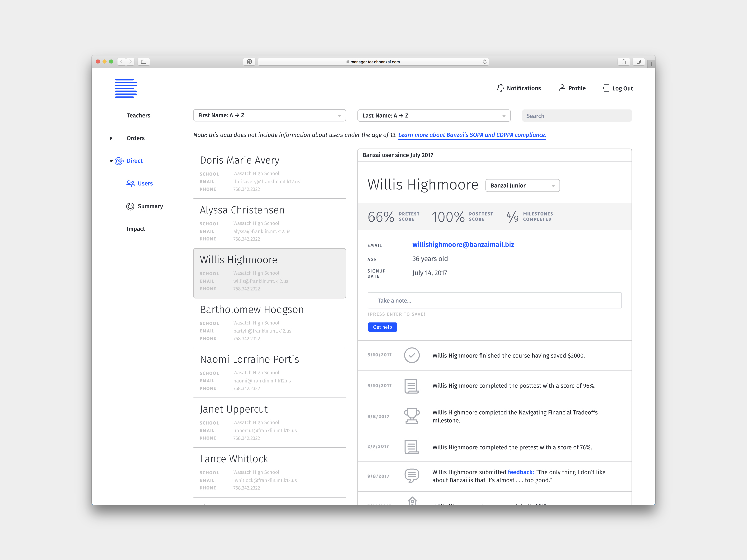This screenshot has width=747, height=560.
Task: Reload the page with refresh icon
Action: coord(485,61)
